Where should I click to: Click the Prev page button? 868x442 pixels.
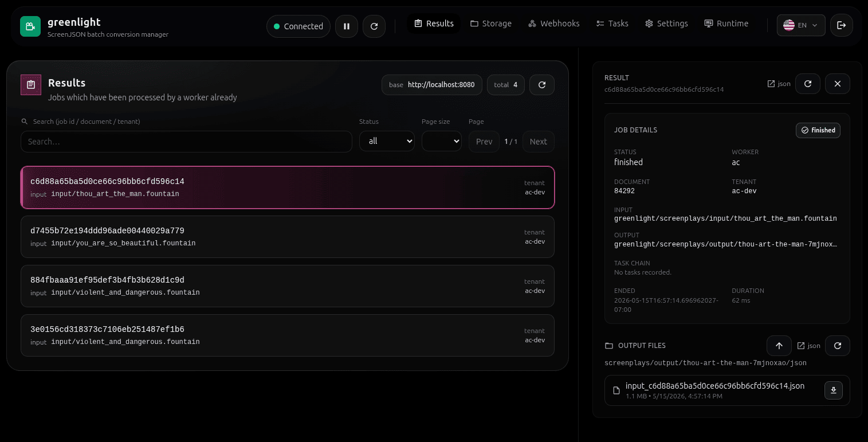point(484,142)
